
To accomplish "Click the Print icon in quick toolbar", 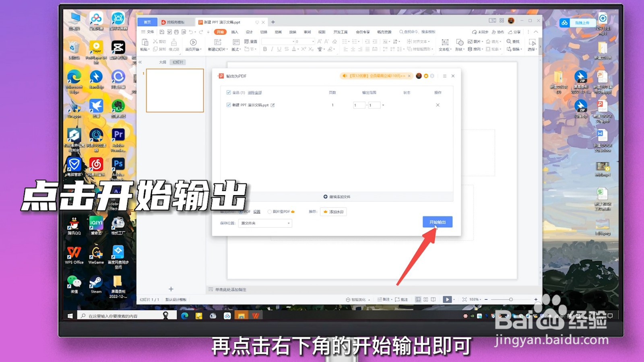I will coord(176,32).
